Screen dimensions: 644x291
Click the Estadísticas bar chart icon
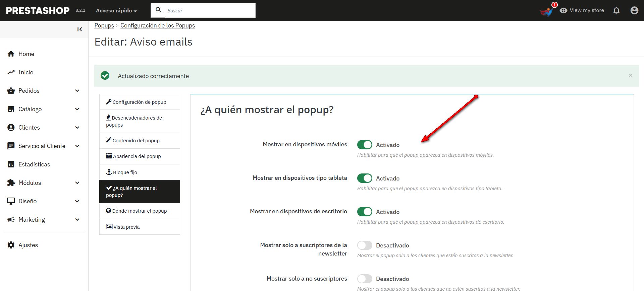(11, 164)
